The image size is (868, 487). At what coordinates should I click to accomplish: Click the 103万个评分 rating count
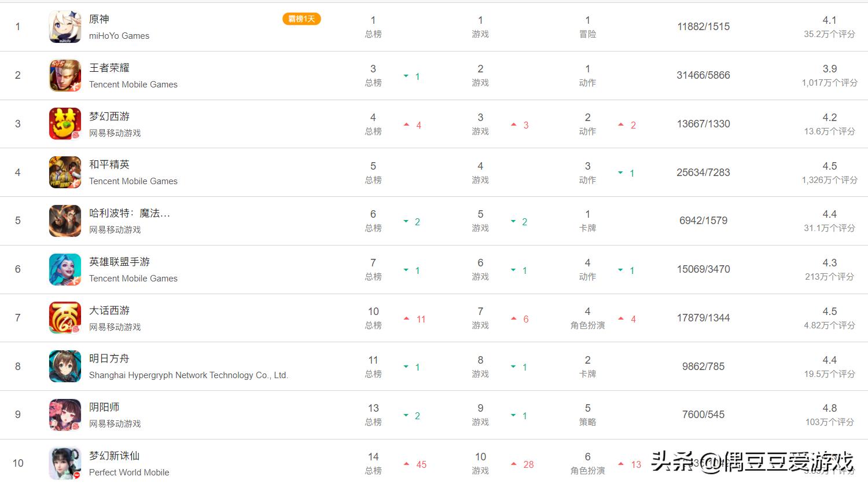(830, 422)
